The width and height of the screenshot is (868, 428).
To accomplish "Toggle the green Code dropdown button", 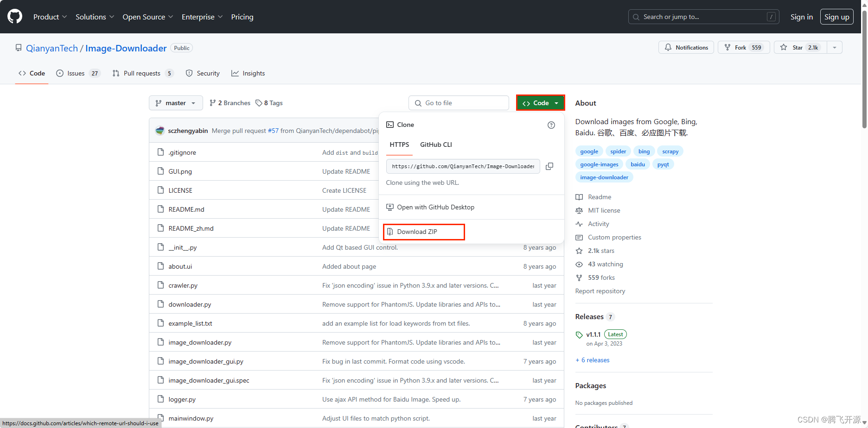I will point(541,103).
